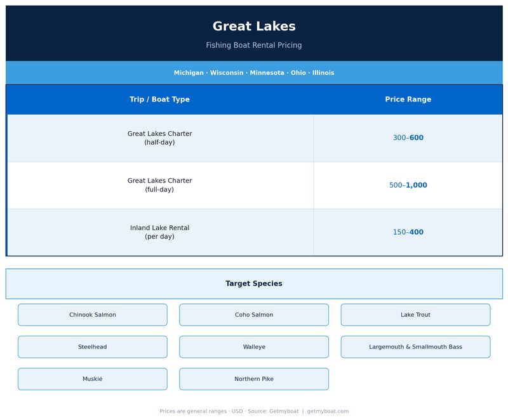Select the Price Range column header
This screenshot has height=420, width=508.
[x=408, y=100]
